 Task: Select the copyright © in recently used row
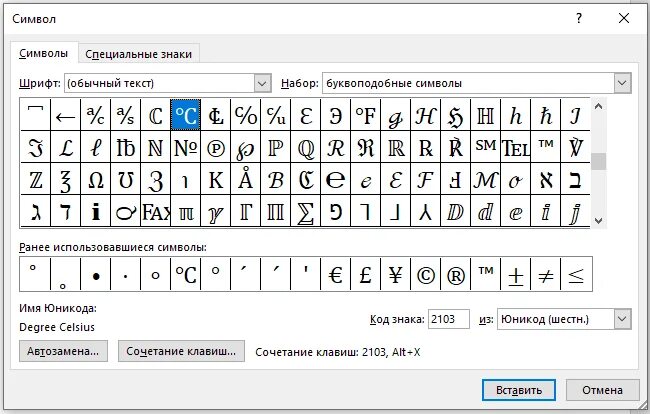tap(425, 274)
